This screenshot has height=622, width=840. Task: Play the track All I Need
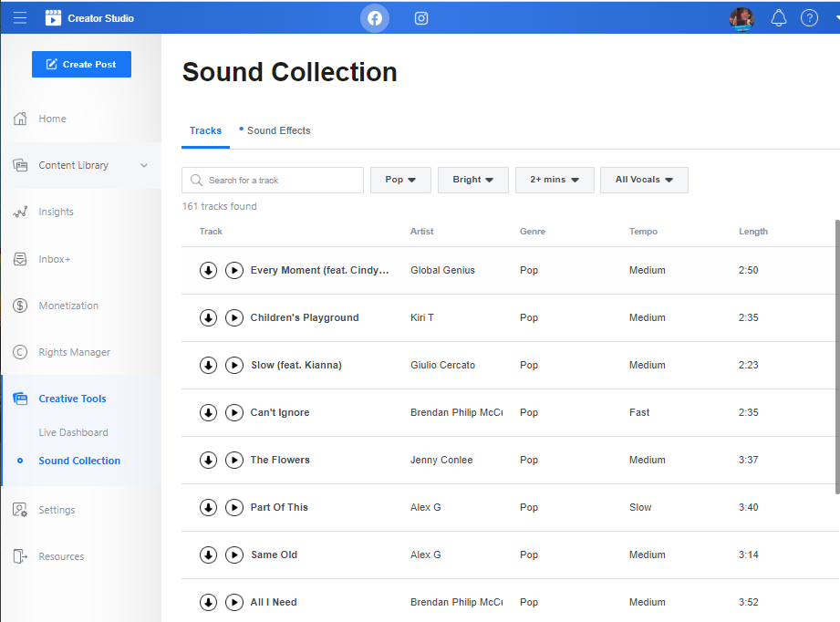pos(234,602)
